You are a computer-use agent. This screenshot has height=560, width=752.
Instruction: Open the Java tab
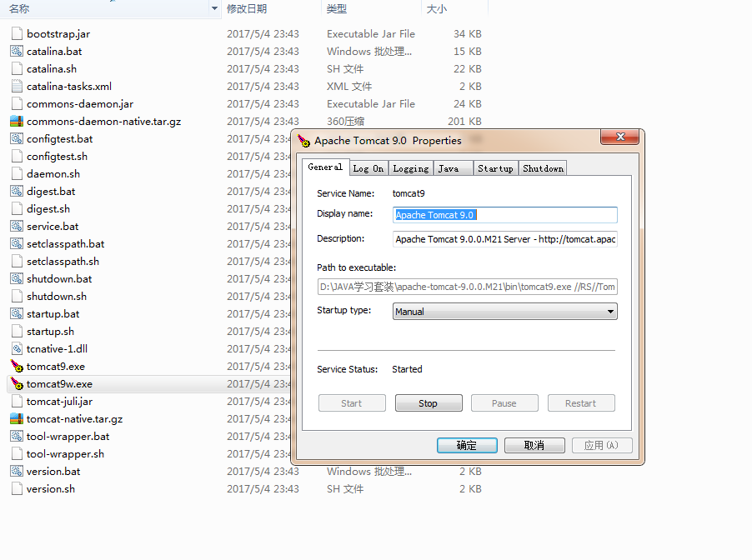(x=454, y=168)
